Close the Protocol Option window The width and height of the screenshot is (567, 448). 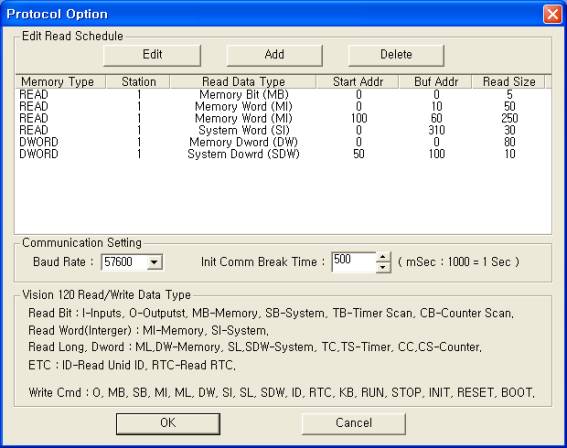point(552,14)
